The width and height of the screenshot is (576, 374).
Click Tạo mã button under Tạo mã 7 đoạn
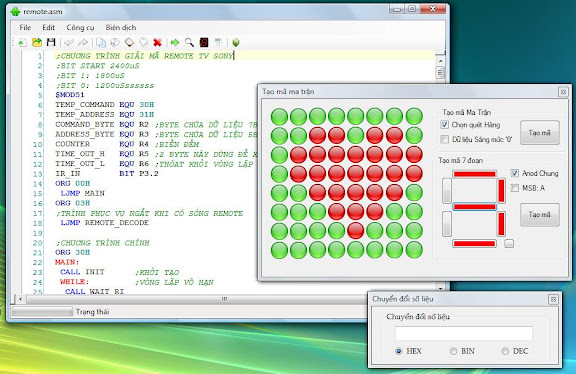(540, 214)
